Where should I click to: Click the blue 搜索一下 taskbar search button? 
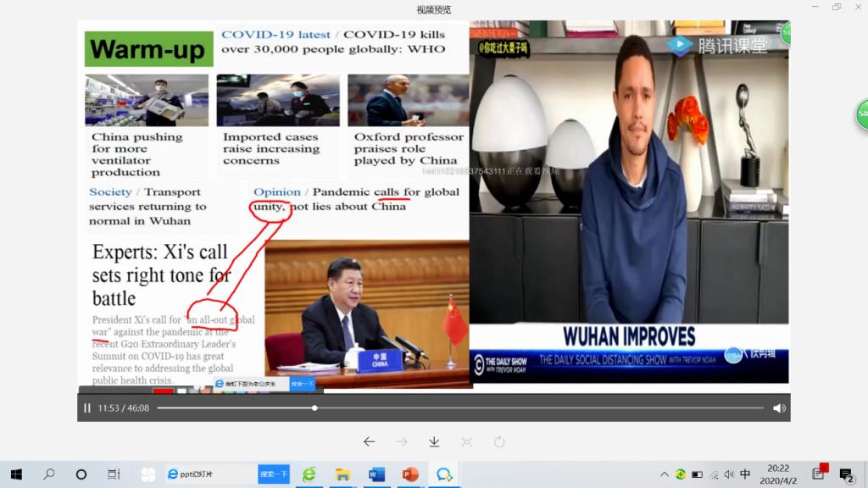[x=274, y=474]
